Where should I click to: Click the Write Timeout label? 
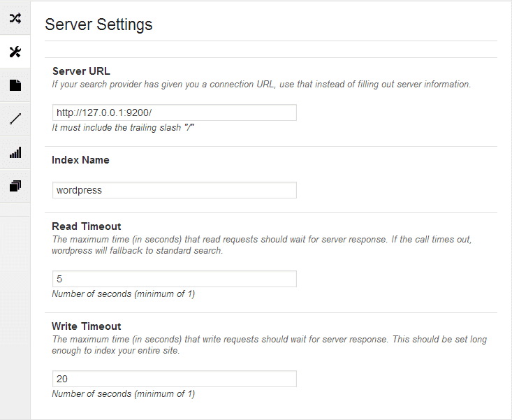pos(87,326)
